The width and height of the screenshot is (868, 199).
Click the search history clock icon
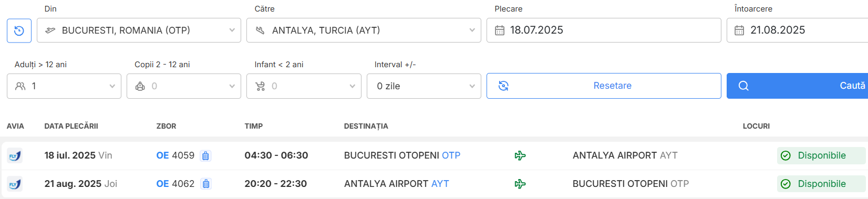point(19,30)
